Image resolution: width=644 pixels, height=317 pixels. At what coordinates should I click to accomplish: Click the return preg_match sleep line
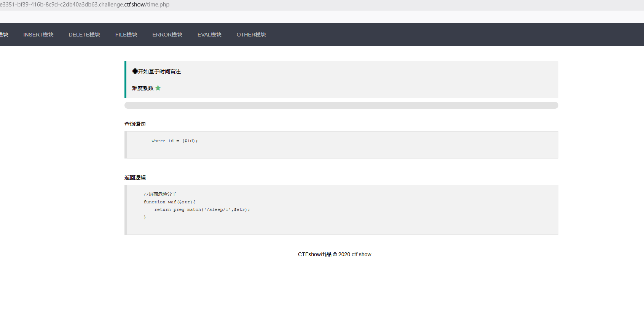(x=202, y=209)
